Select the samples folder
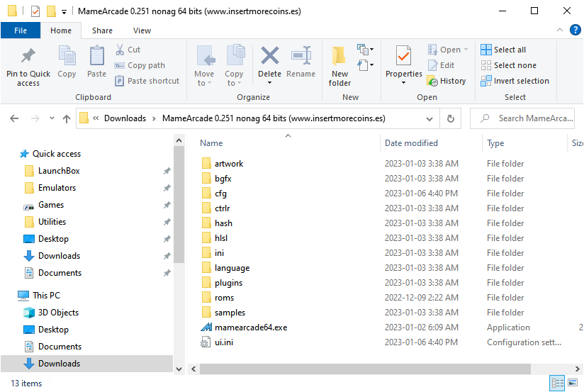 click(x=223, y=313)
